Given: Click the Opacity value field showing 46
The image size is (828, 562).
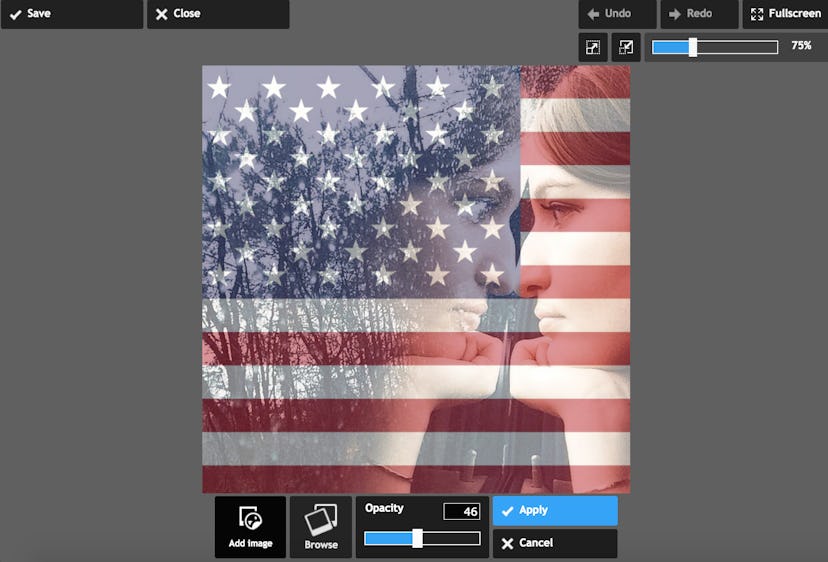Looking at the screenshot, I should pyautogui.click(x=462, y=512).
